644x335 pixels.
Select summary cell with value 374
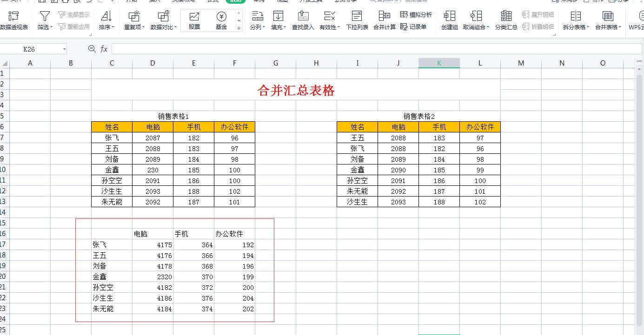tap(193, 309)
